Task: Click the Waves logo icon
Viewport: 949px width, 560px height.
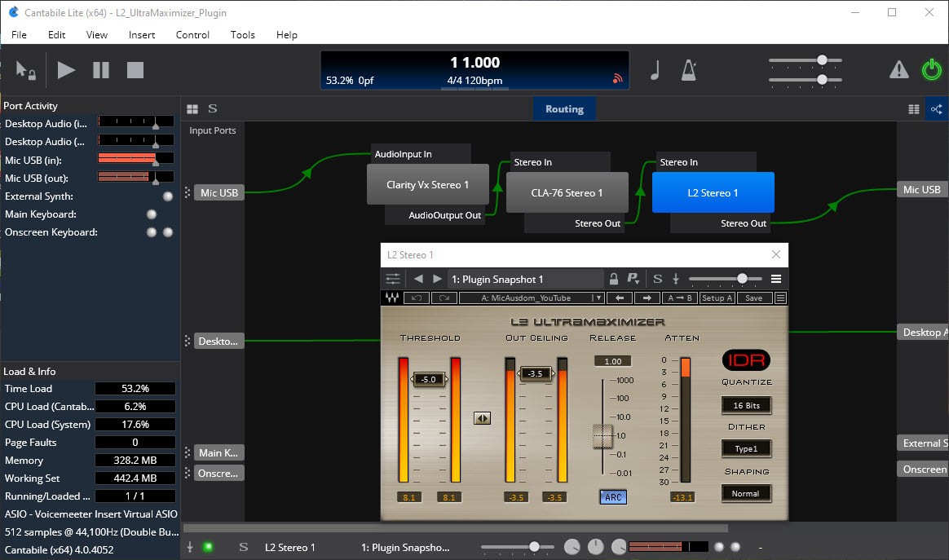Action: click(392, 298)
